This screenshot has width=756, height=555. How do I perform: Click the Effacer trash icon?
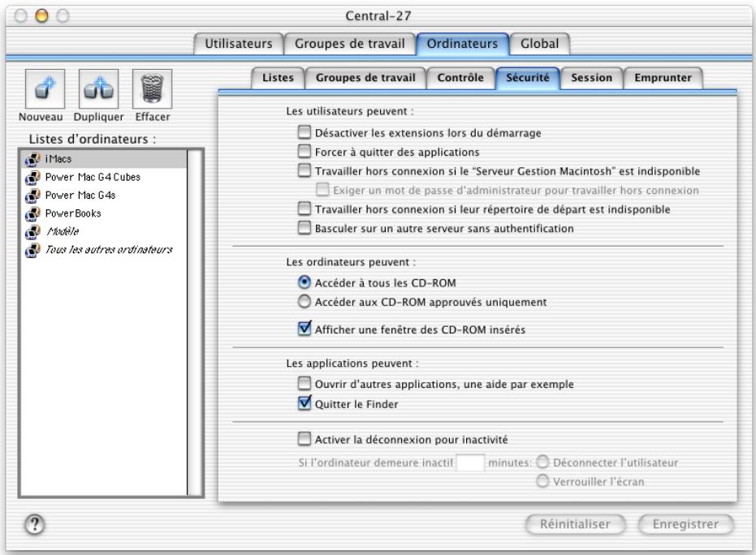coord(152,89)
